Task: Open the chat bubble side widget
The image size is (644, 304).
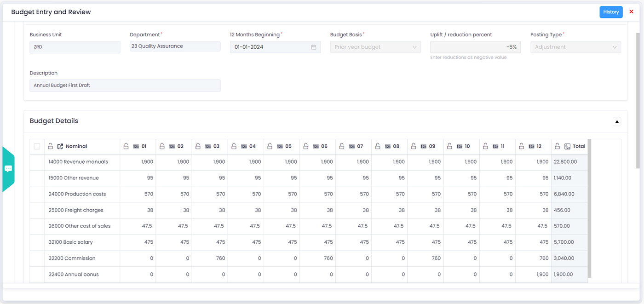Action: tap(8, 169)
